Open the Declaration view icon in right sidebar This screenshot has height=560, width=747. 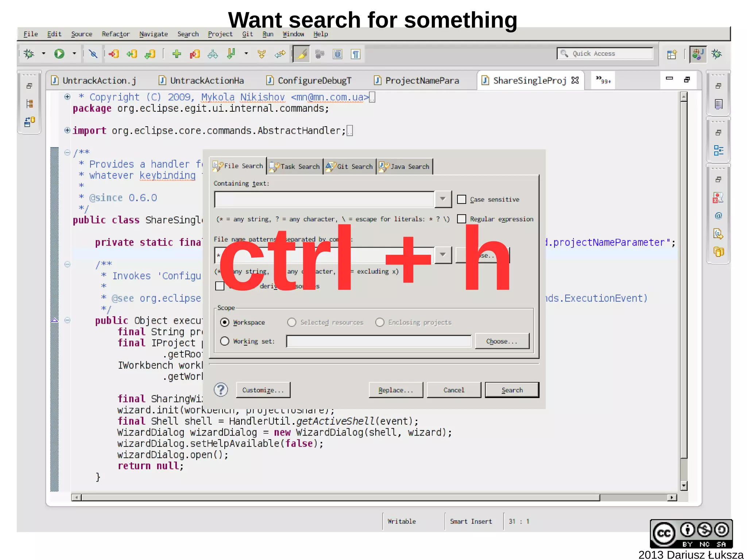click(x=719, y=233)
